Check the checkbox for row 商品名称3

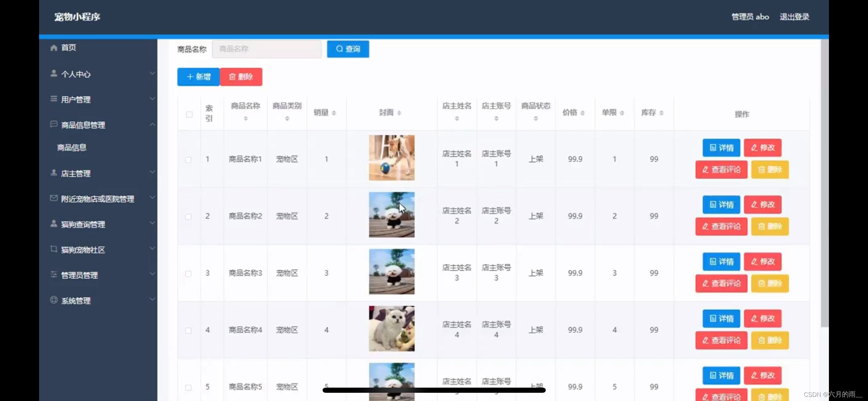coord(188,273)
